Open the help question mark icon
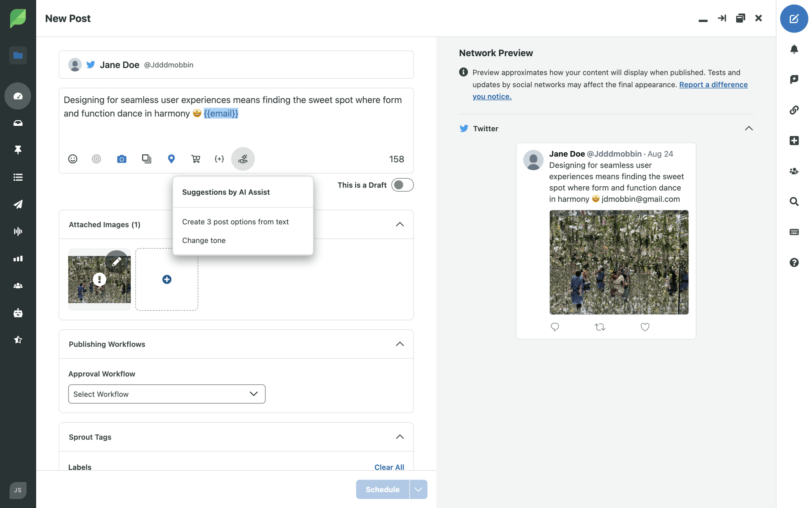This screenshot has width=812, height=508. (x=794, y=262)
